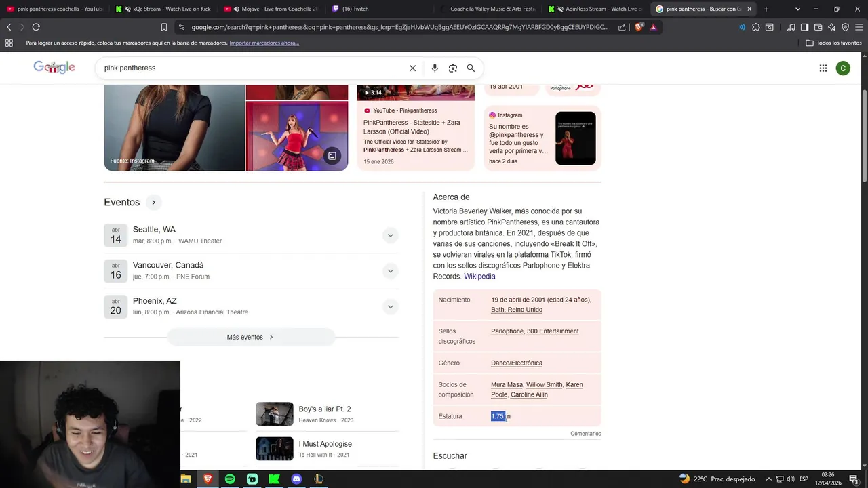Open the bookmarks bar apps grid icon

(x=9, y=43)
